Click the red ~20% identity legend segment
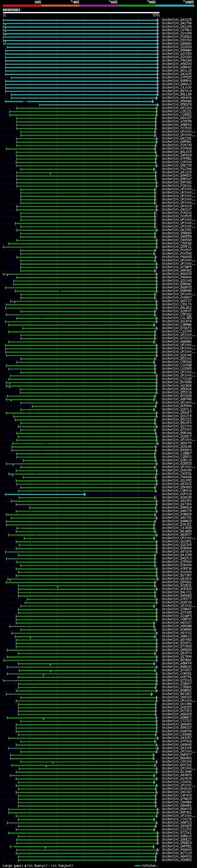The width and height of the screenshot is (197, 868). tap(22, 6)
